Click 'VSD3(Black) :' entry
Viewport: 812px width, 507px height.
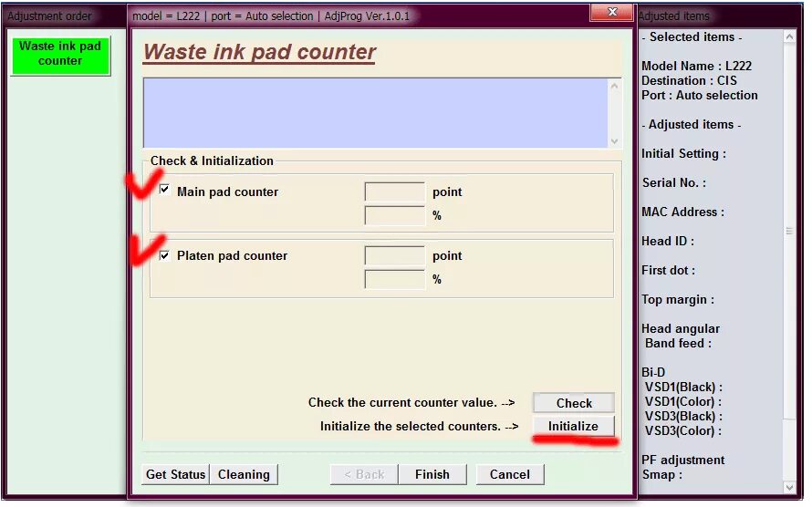(683, 416)
